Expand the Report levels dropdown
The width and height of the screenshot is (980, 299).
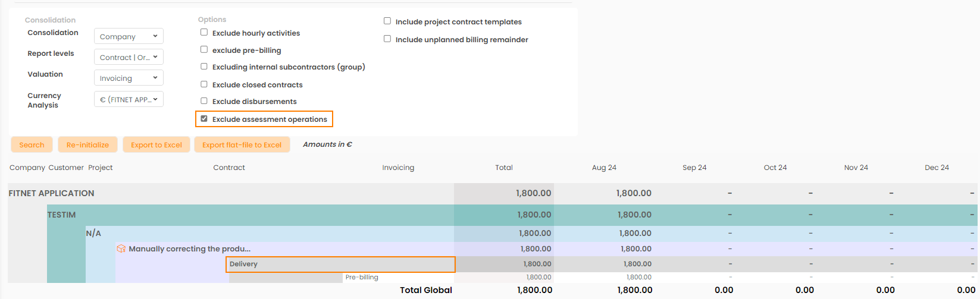129,57
